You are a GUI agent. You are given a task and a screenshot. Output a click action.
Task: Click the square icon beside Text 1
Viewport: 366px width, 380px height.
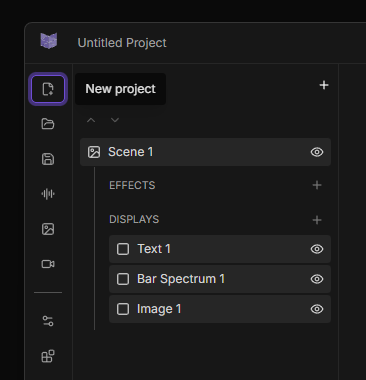123,249
